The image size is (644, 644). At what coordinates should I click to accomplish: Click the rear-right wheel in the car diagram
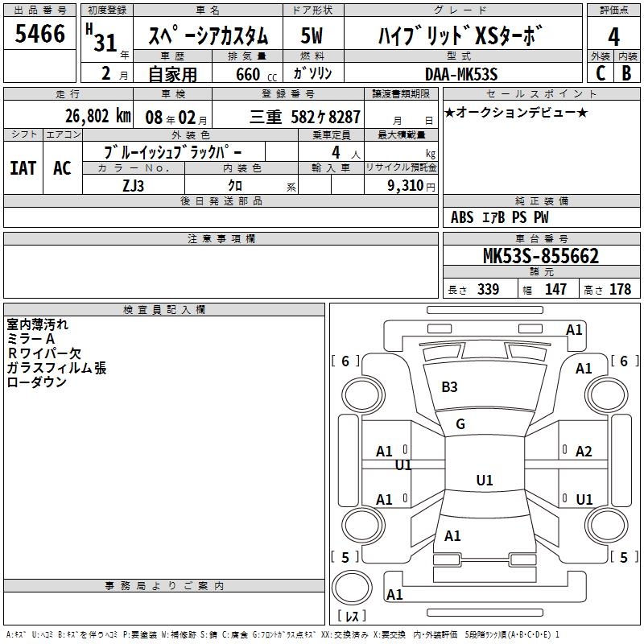click(x=604, y=524)
